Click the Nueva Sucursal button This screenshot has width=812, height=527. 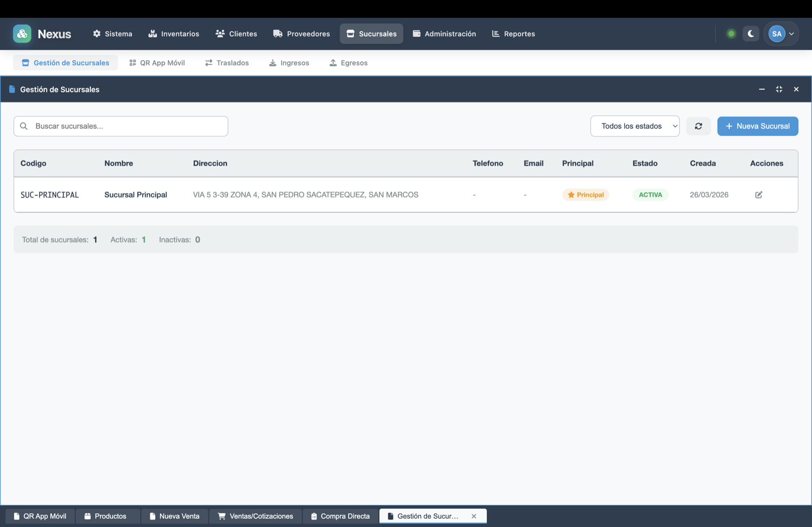click(757, 126)
